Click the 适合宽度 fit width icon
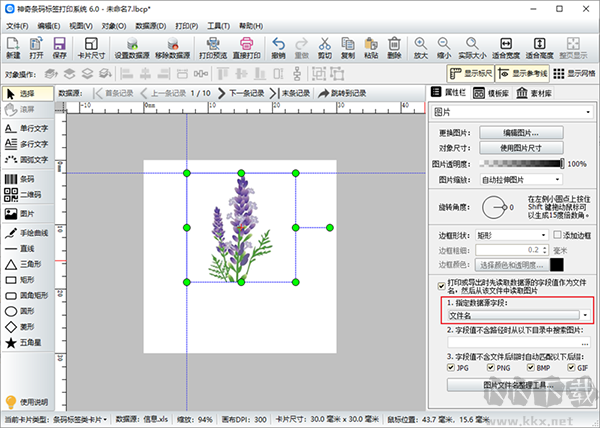This screenshot has width=600, height=428. (506, 48)
